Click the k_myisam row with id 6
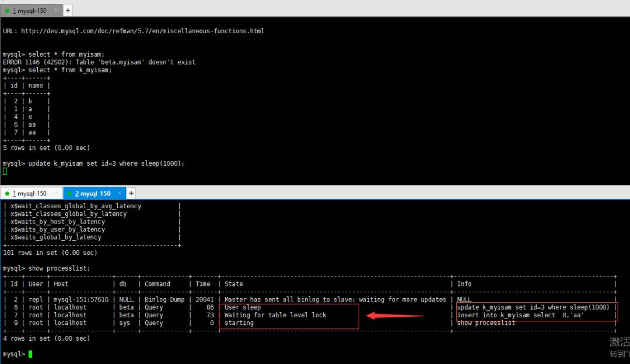This screenshot has height=364, width=630. click(26, 125)
